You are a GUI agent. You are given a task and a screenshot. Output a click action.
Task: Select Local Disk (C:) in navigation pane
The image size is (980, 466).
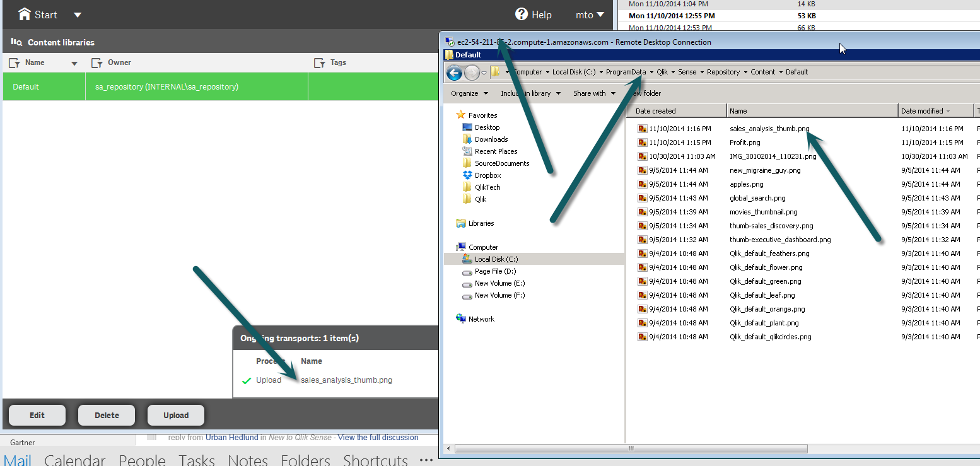496,259
